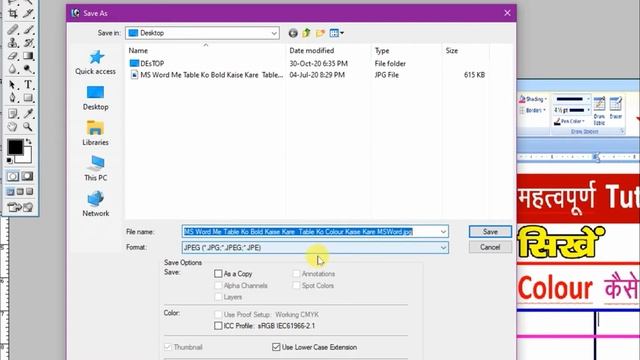Go up one folder level

(x=307, y=33)
